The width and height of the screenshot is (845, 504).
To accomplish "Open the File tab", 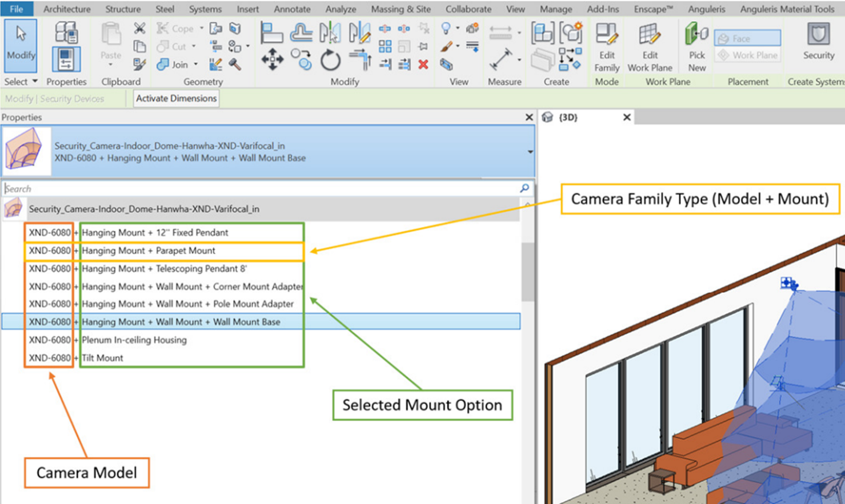I will point(17,9).
